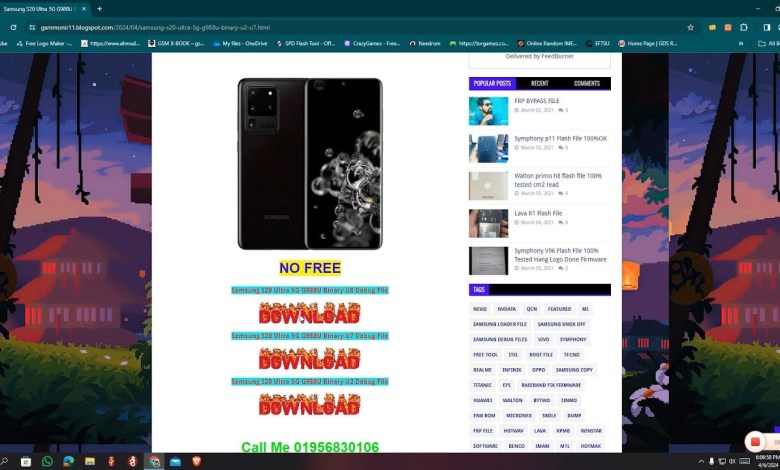This screenshot has width=780, height=470.
Task: Open Home Page GDS bookmark
Action: (x=647, y=43)
